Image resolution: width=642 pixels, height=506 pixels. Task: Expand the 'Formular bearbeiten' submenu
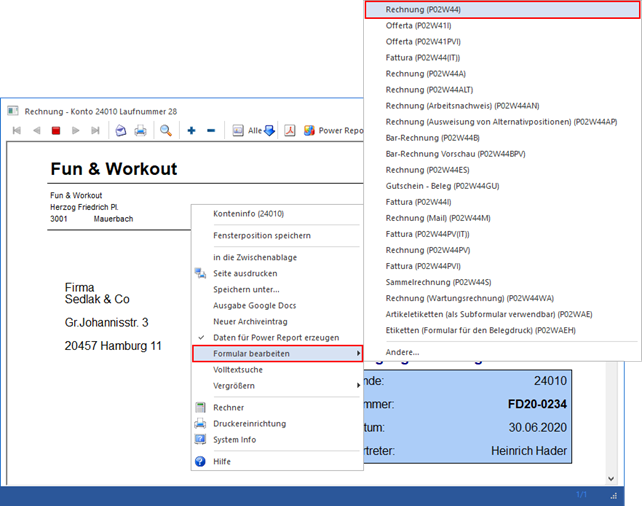coord(277,354)
